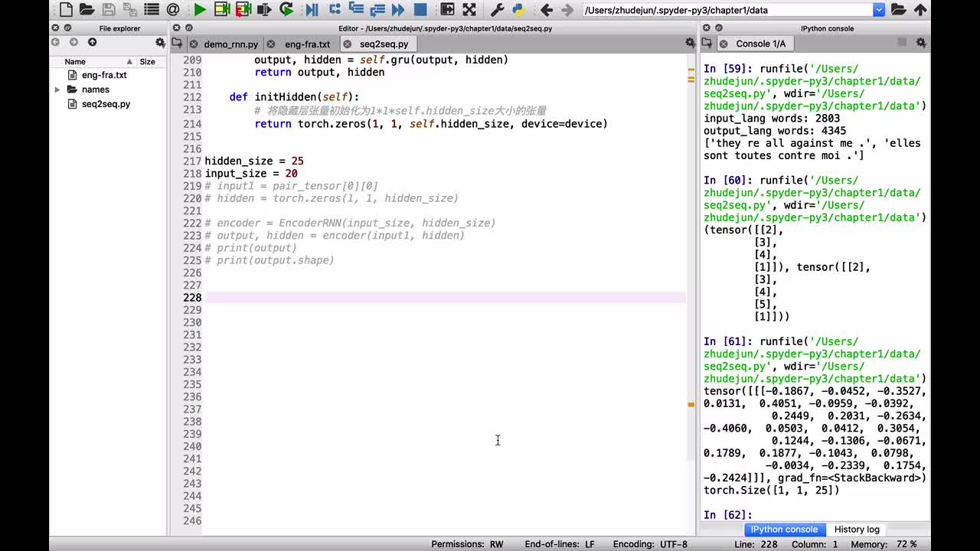The image size is (980, 551).
Task: Close the seq2seq.py tab
Action: [x=347, y=44]
